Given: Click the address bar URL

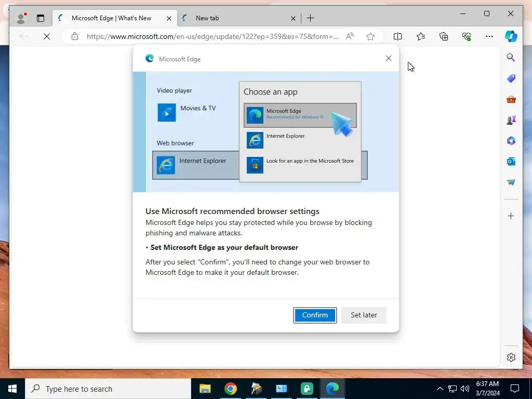Looking at the screenshot, I should click(212, 36).
